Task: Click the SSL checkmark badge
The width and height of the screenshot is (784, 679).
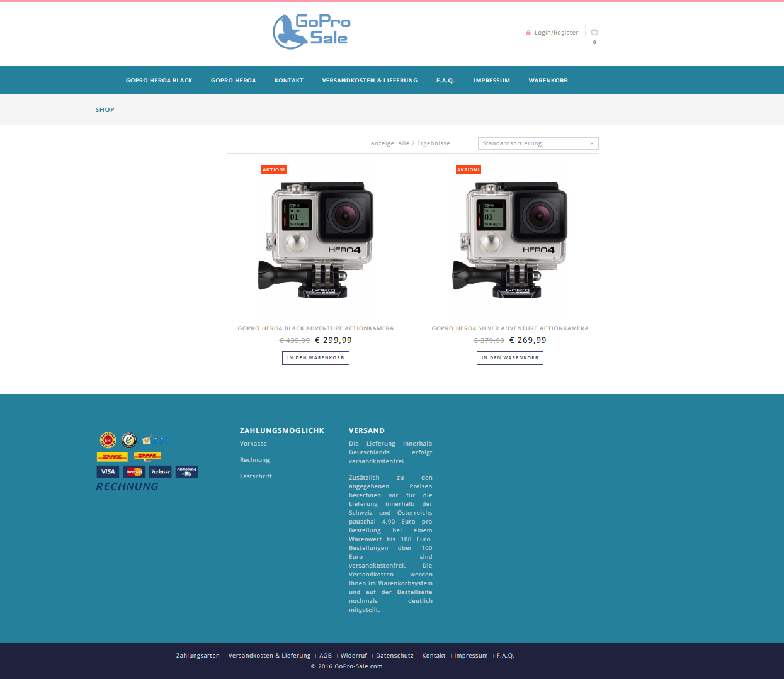Action: [x=156, y=440]
